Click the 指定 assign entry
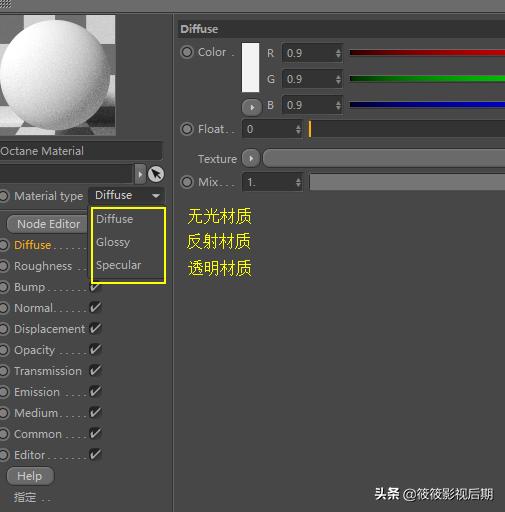The height and width of the screenshot is (512, 505). click(25, 497)
